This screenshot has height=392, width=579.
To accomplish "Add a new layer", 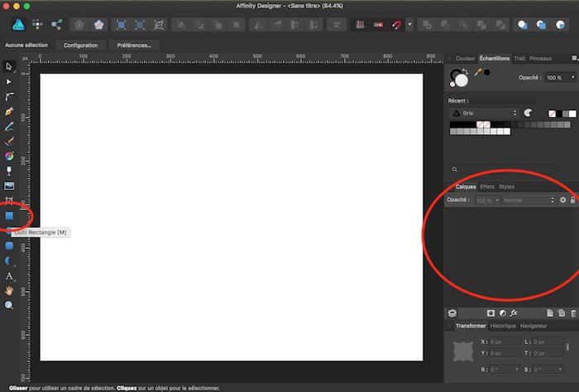I will [550, 313].
